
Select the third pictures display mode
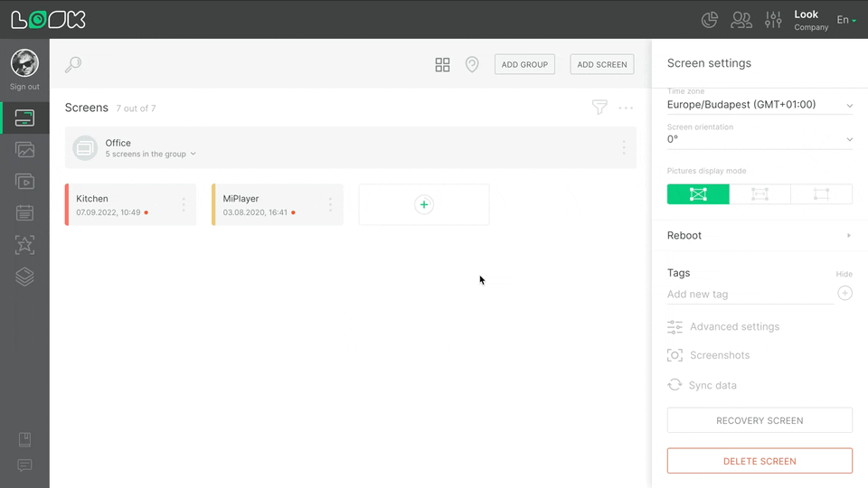coord(821,194)
